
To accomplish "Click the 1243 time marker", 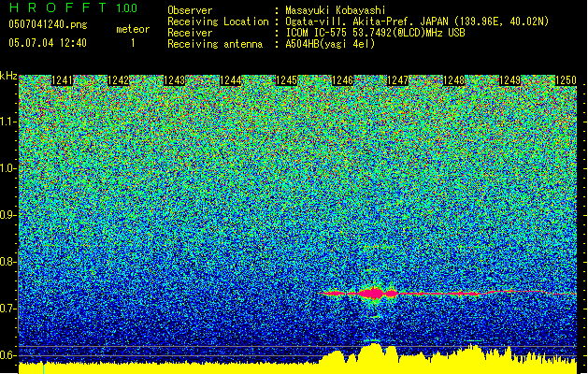I will coord(175,80).
